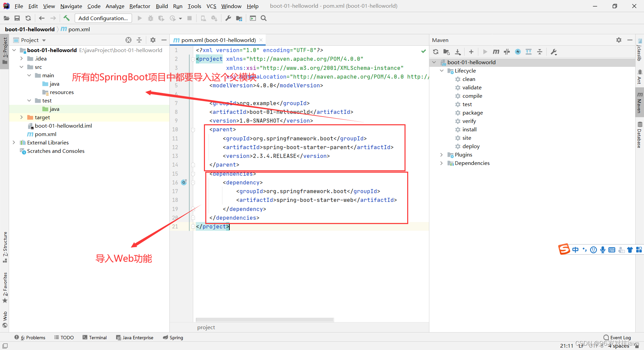The height and width of the screenshot is (350, 644).
Task: Expand the target folder
Action: 22,117
